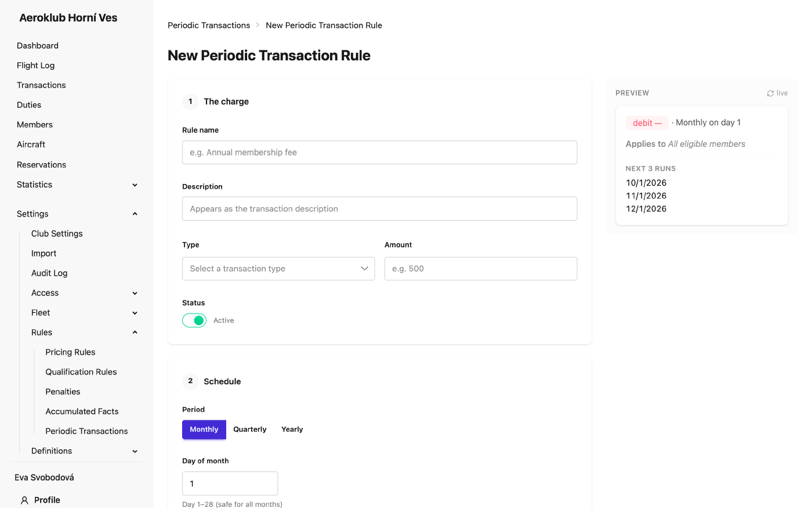This screenshot has height=508, width=812.
Task: Expand the Fleet submenu chevron
Action: [135, 313]
